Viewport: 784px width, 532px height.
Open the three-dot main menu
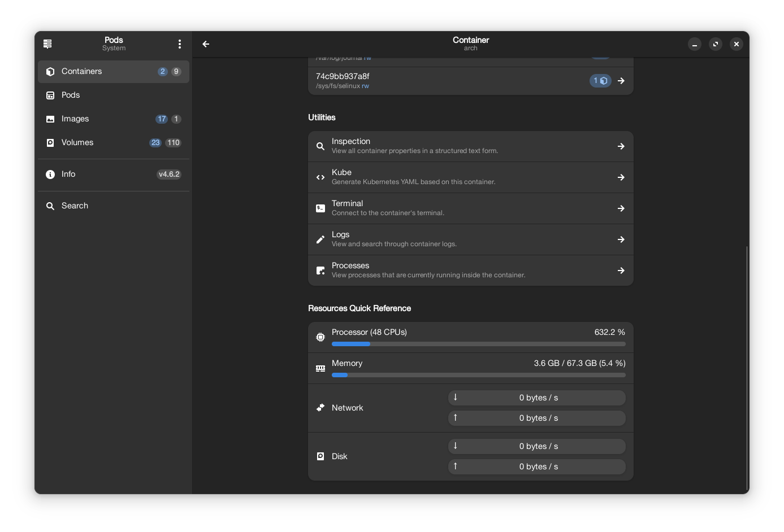click(x=180, y=43)
